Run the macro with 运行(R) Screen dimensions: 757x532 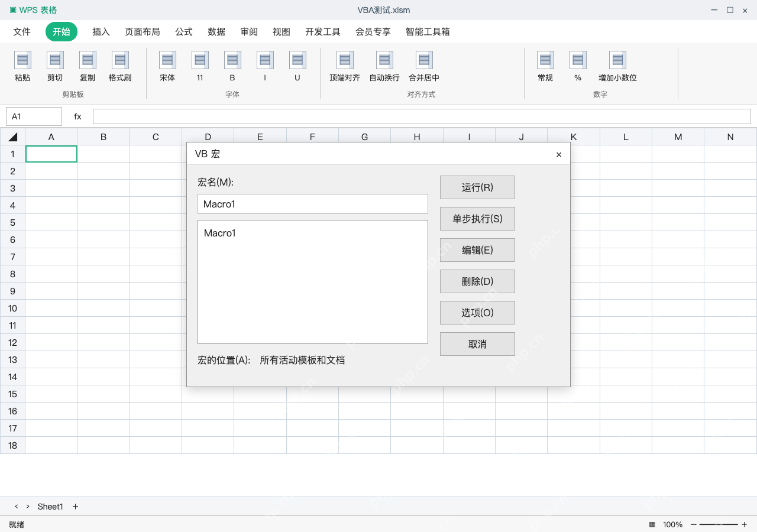coord(477,187)
